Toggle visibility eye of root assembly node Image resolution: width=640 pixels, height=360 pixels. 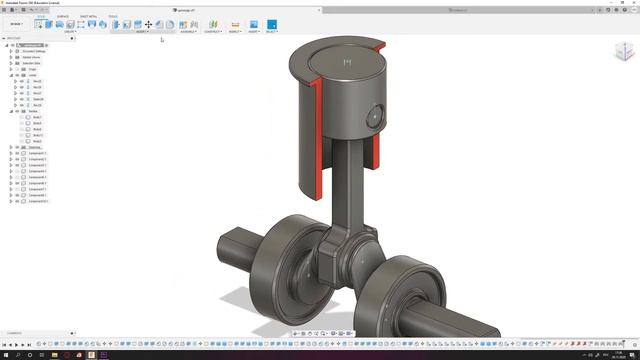[13, 45]
